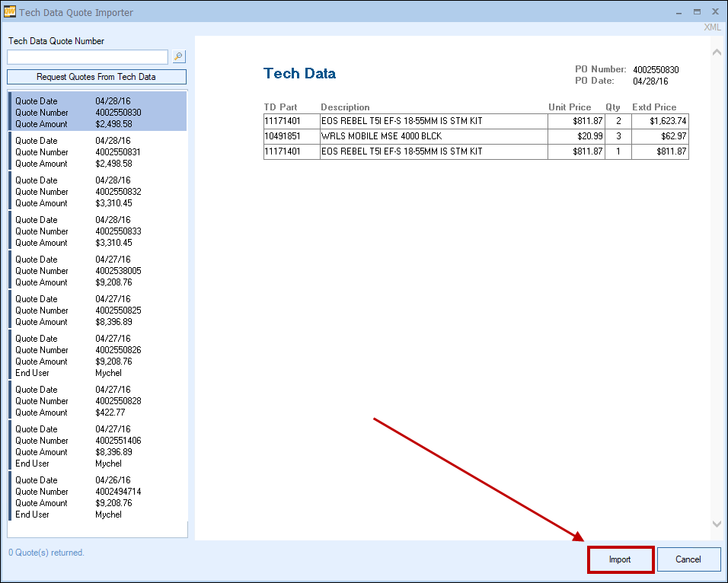Select quote number 4002494714 in list
This screenshot has width=728, height=583.
pos(97,497)
